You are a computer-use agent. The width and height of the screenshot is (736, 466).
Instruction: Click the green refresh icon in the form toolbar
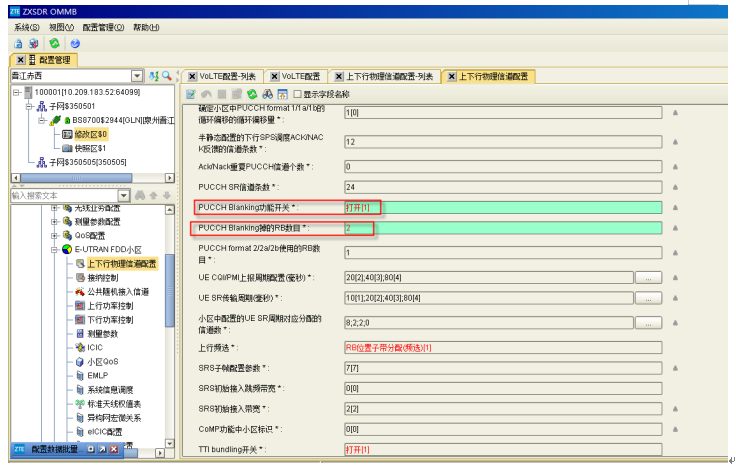tap(253, 94)
